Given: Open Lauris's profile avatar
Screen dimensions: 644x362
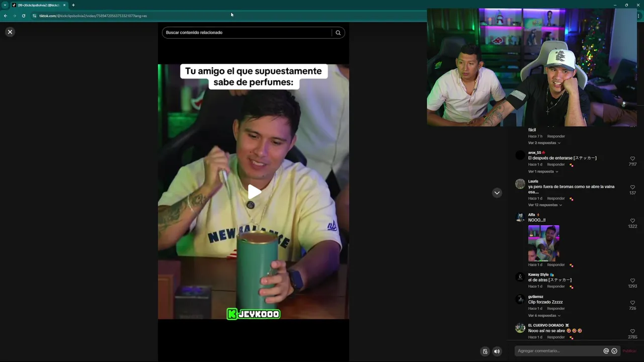Looking at the screenshot, I should pyautogui.click(x=520, y=184).
